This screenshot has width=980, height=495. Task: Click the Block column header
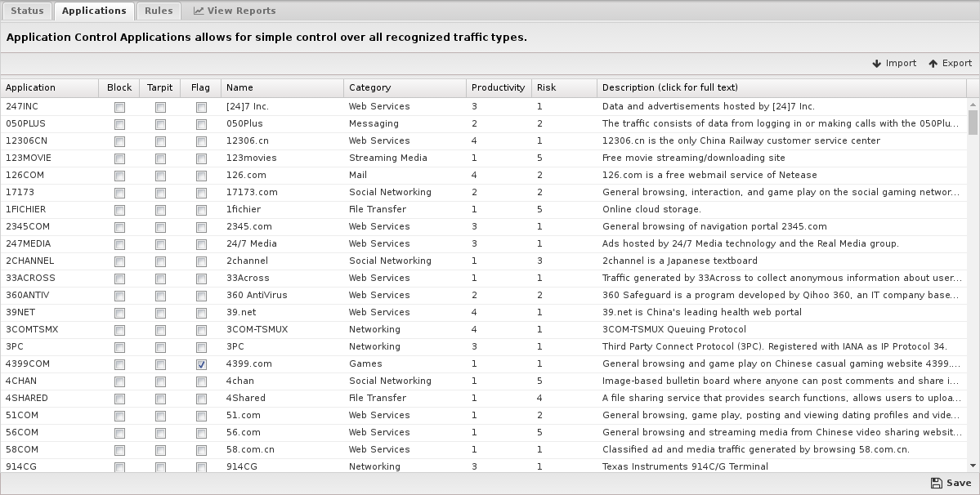pyautogui.click(x=119, y=87)
